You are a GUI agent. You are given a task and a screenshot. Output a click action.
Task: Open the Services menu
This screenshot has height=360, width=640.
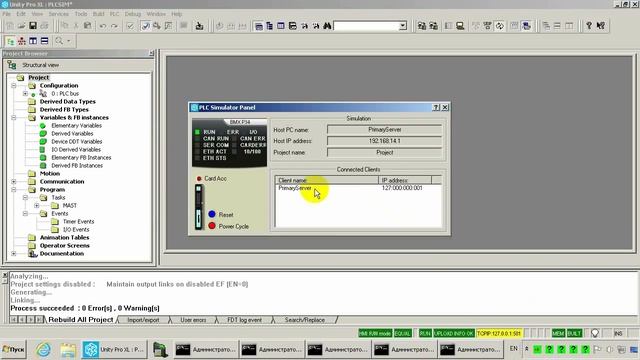[58, 13]
